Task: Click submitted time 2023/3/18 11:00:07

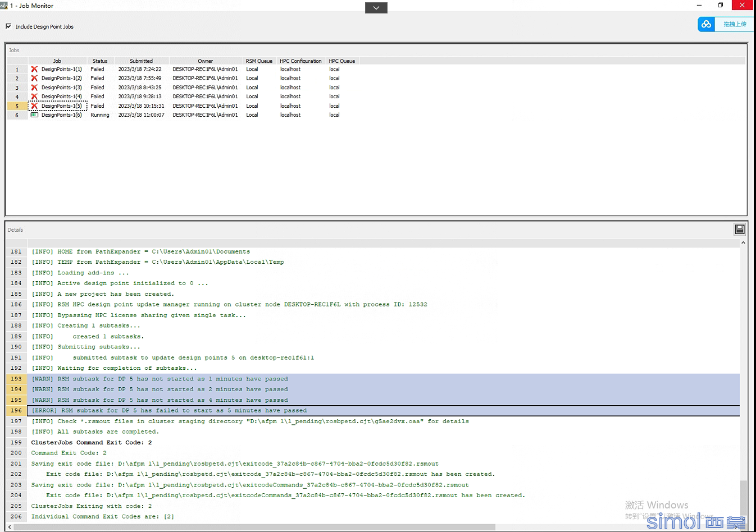Action: tap(142, 114)
